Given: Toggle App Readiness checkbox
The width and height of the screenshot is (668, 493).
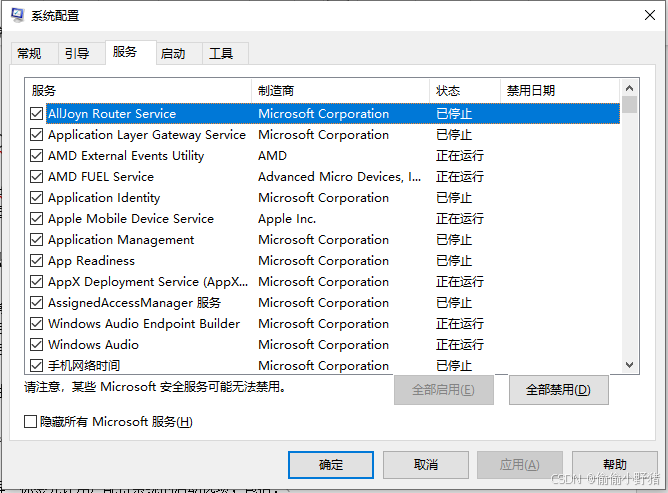Looking at the screenshot, I should pyautogui.click(x=37, y=261).
